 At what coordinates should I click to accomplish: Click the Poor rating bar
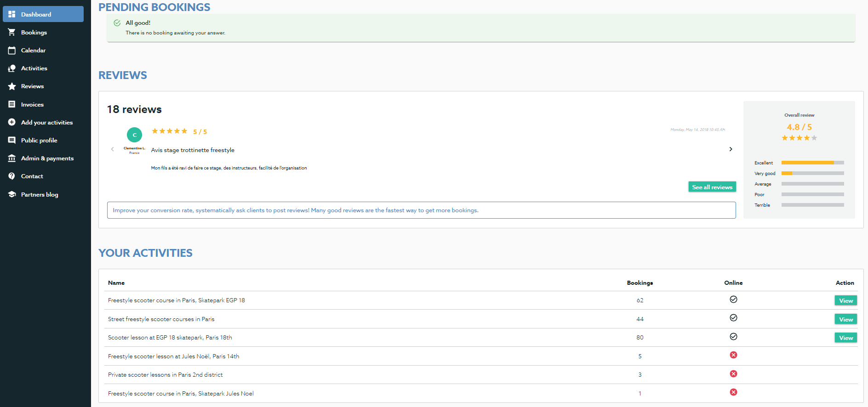pos(812,194)
